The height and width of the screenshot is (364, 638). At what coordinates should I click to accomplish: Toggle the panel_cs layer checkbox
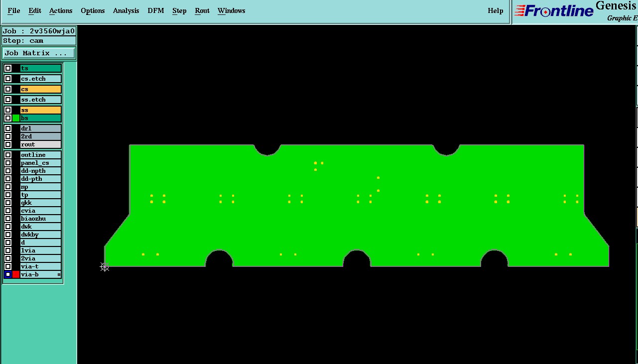[x=8, y=163]
